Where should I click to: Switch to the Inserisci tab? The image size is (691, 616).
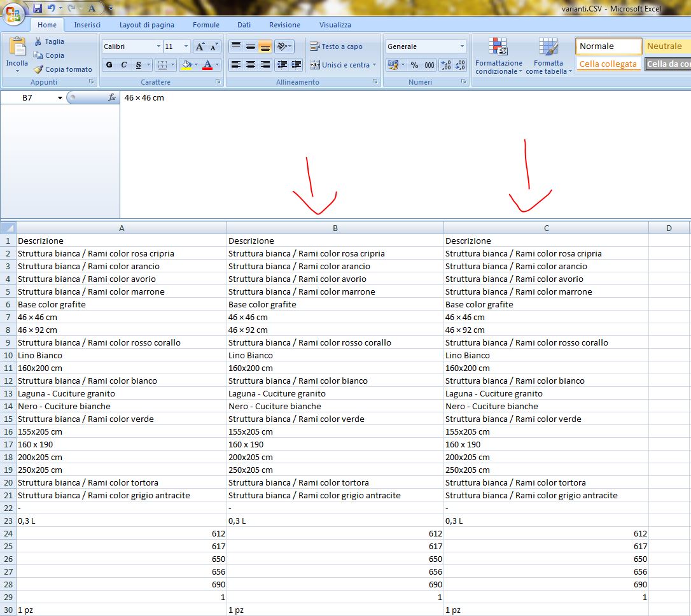(87, 25)
